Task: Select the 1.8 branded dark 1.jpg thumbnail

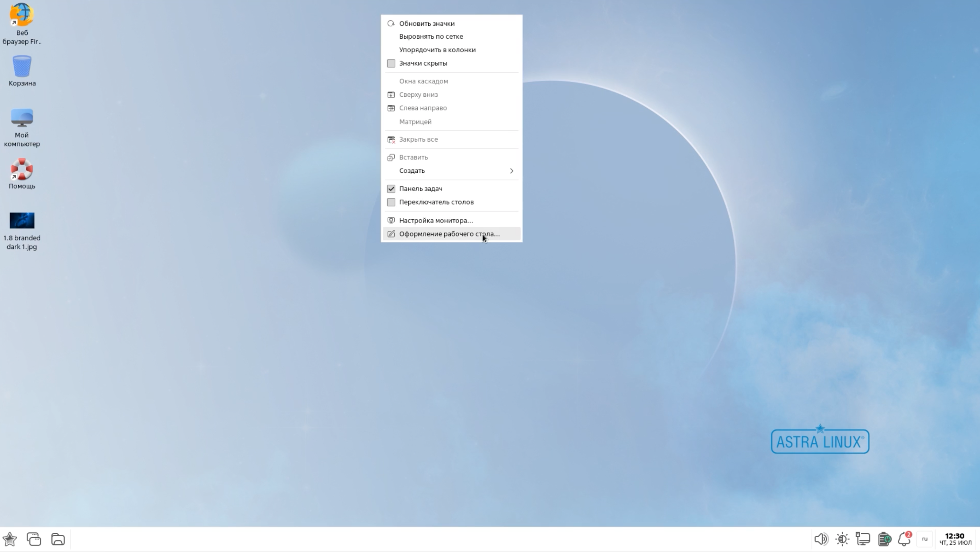Action: pyautogui.click(x=22, y=221)
